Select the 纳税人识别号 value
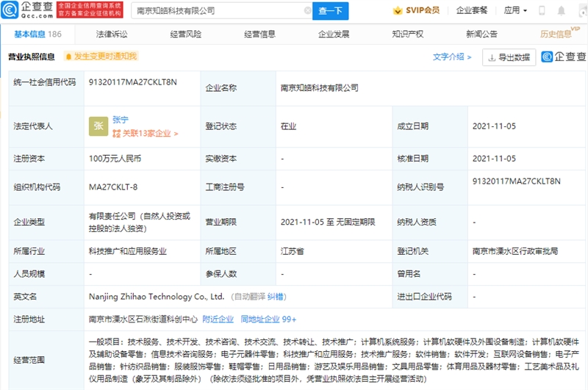Viewport: 588px width, 390px height. (x=517, y=181)
